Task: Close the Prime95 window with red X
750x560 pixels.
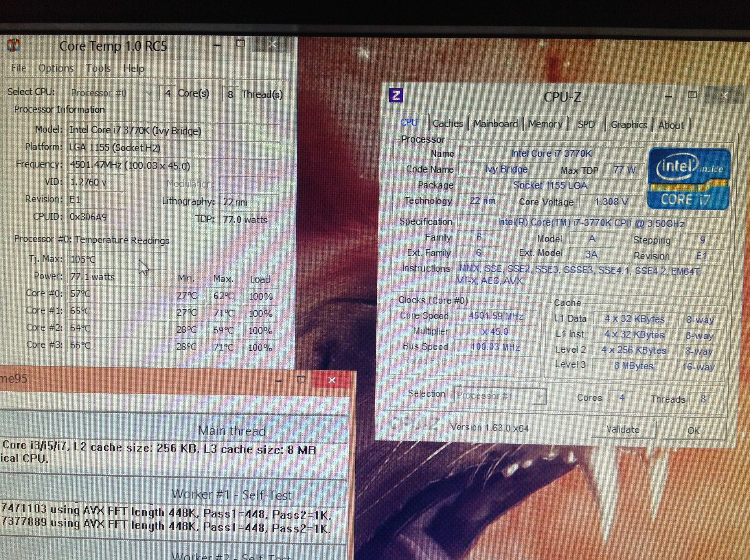Action: click(332, 380)
